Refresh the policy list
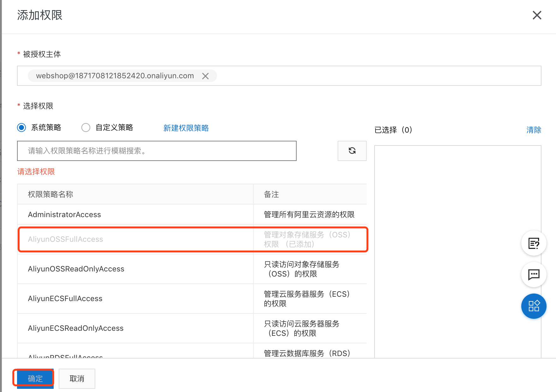 click(352, 151)
